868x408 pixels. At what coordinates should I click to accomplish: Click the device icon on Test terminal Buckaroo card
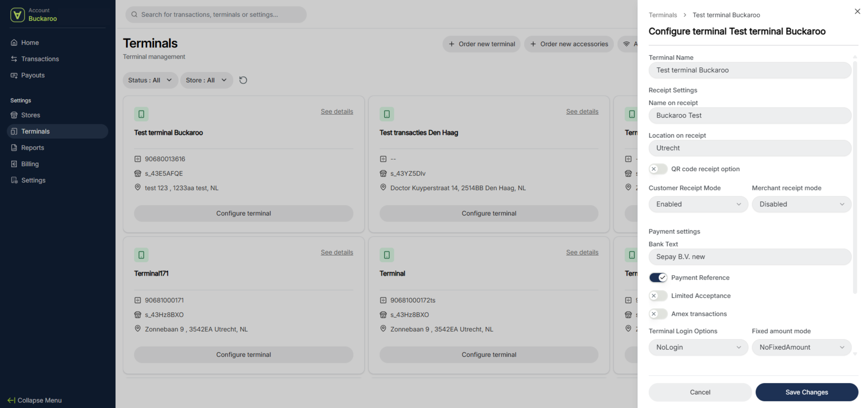pos(141,114)
